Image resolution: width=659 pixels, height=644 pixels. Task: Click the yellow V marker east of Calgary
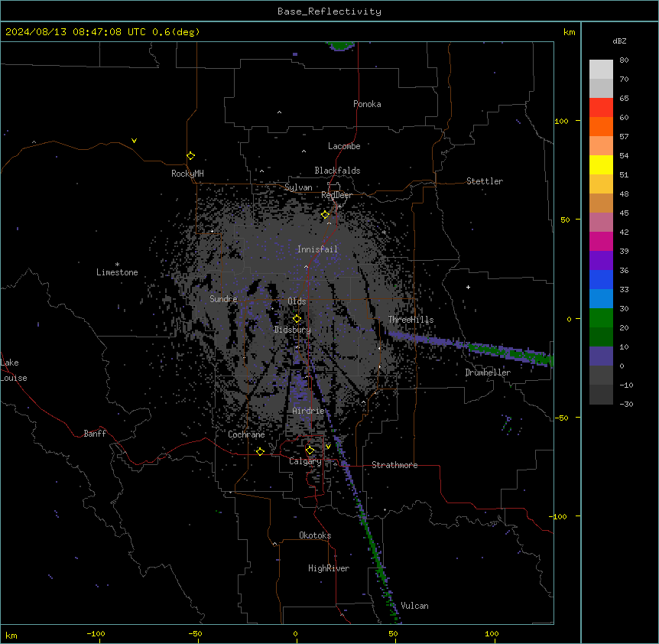coord(328,447)
